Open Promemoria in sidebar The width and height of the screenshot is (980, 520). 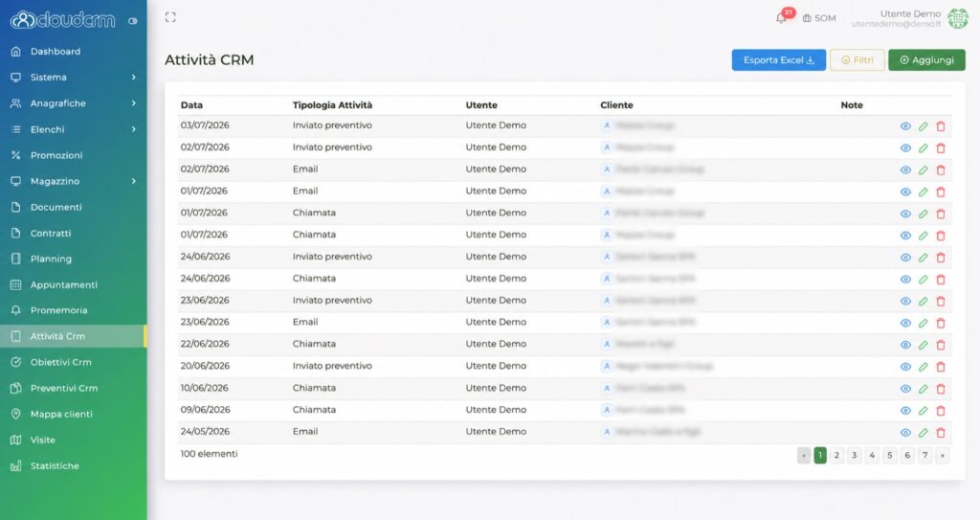(73, 310)
